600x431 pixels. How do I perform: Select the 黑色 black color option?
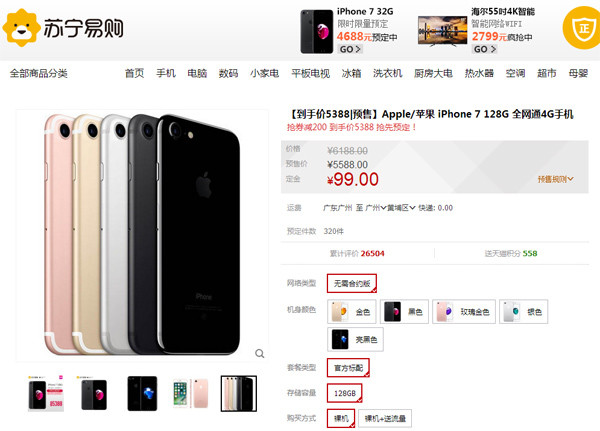coord(404,312)
